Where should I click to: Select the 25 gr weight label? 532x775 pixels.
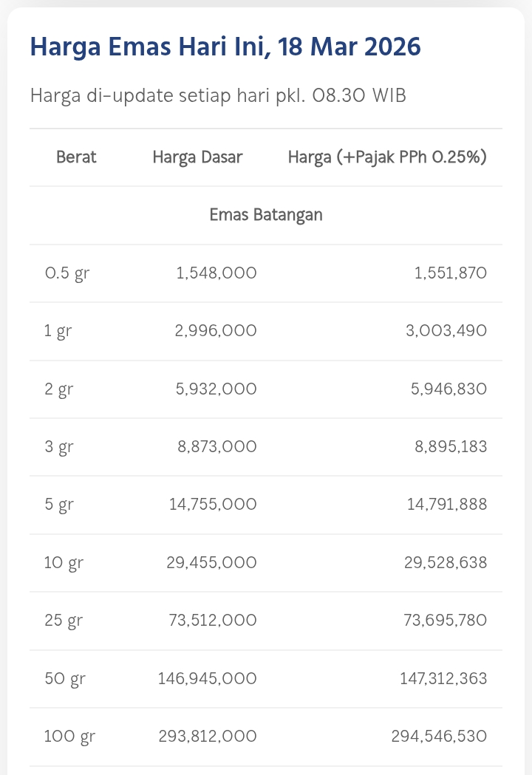(x=64, y=621)
